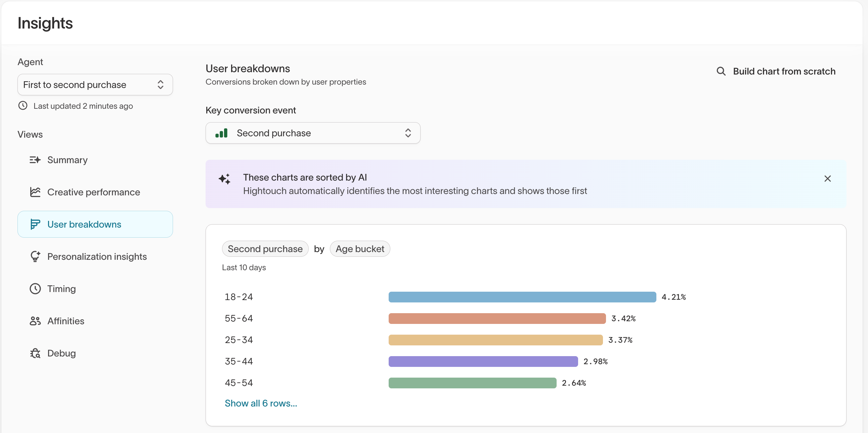Click the blue bar for the 18-24 age bucket
868x433 pixels.
[x=522, y=297]
